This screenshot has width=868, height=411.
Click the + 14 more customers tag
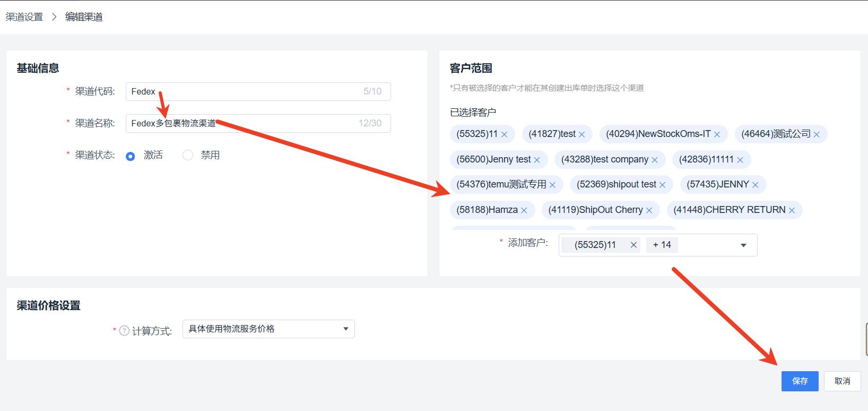point(662,245)
